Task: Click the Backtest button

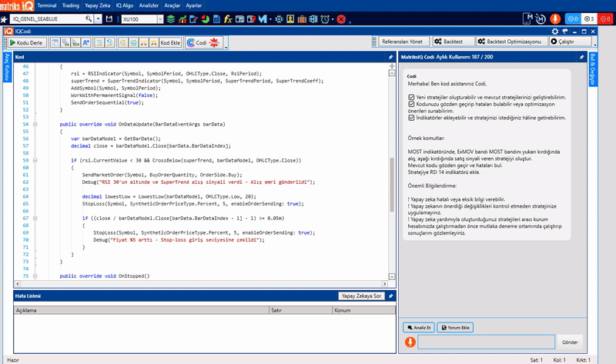Action: [453, 42]
